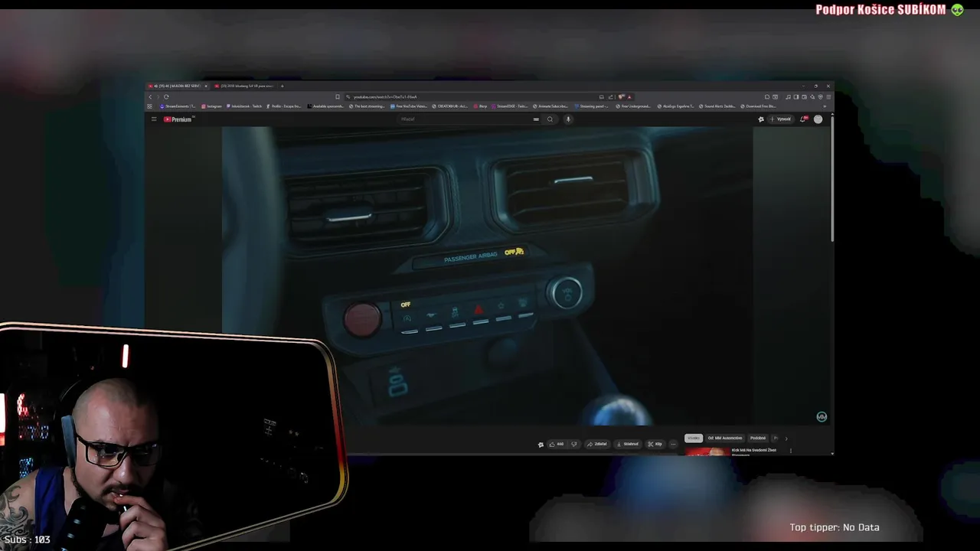Open more actions three-dot menu
The height and width of the screenshot is (551, 980).
[673, 444]
